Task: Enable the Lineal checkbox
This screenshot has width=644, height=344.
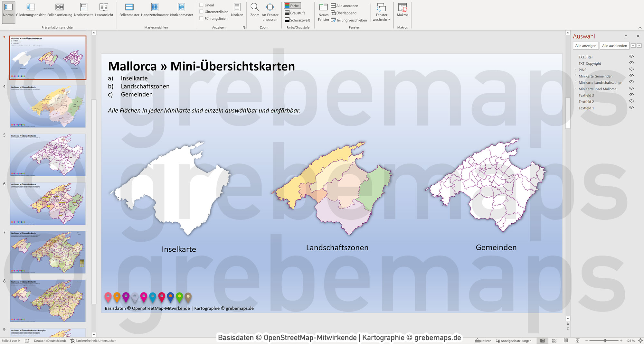Action: point(202,5)
